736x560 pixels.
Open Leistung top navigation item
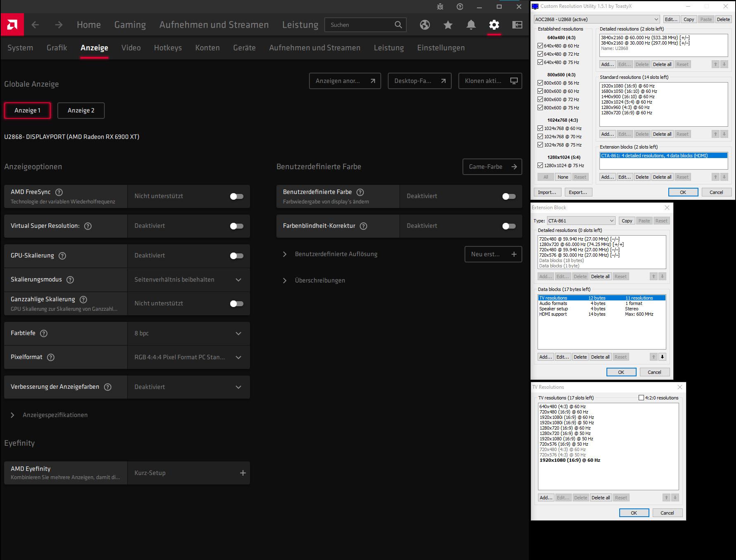300,25
